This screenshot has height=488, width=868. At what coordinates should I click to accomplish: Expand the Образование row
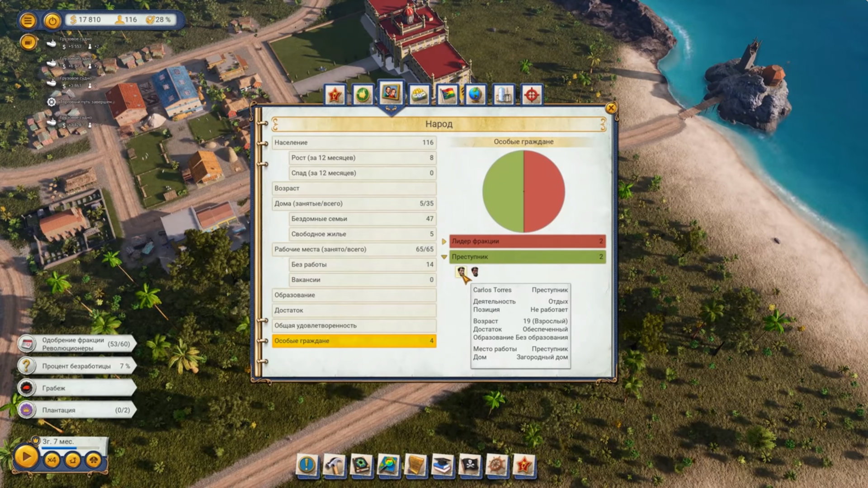click(x=354, y=295)
